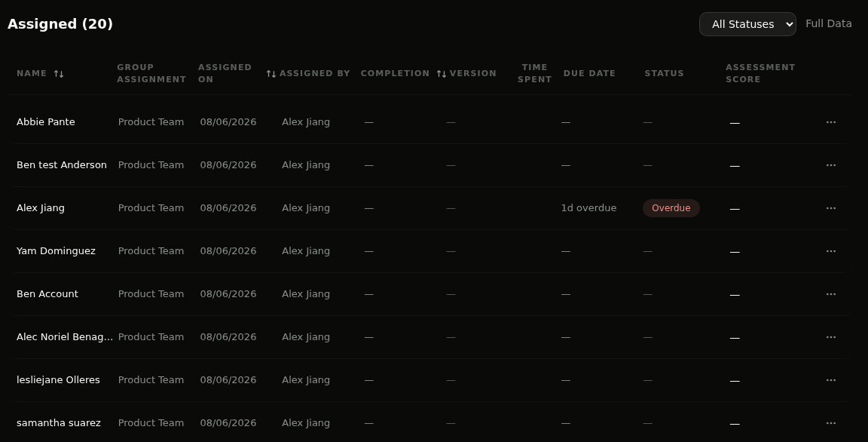Select the name Ben Account
The height and width of the screenshot is (442, 868).
pyautogui.click(x=47, y=294)
